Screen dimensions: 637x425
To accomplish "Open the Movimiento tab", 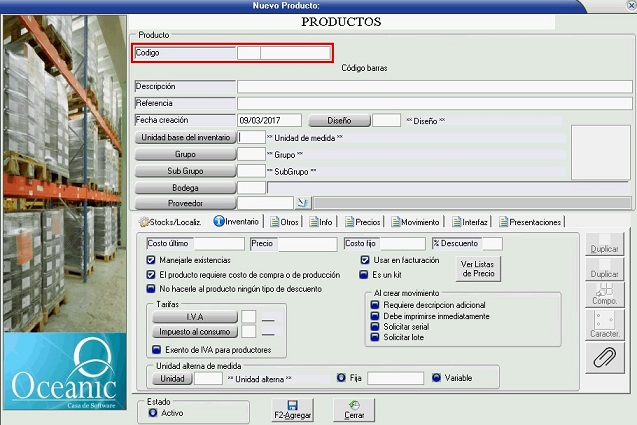I will [x=415, y=222].
